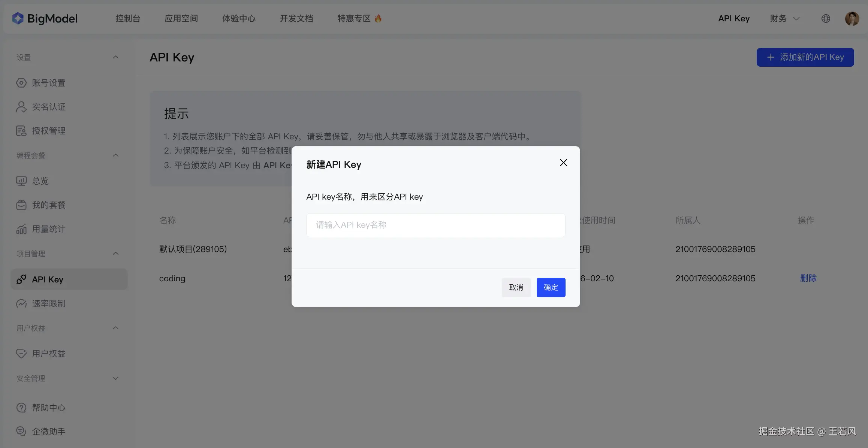Screen dimensions: 868x448
Task: Open 开发文档 in the top navigation
Action: click(x=296, y=18)
